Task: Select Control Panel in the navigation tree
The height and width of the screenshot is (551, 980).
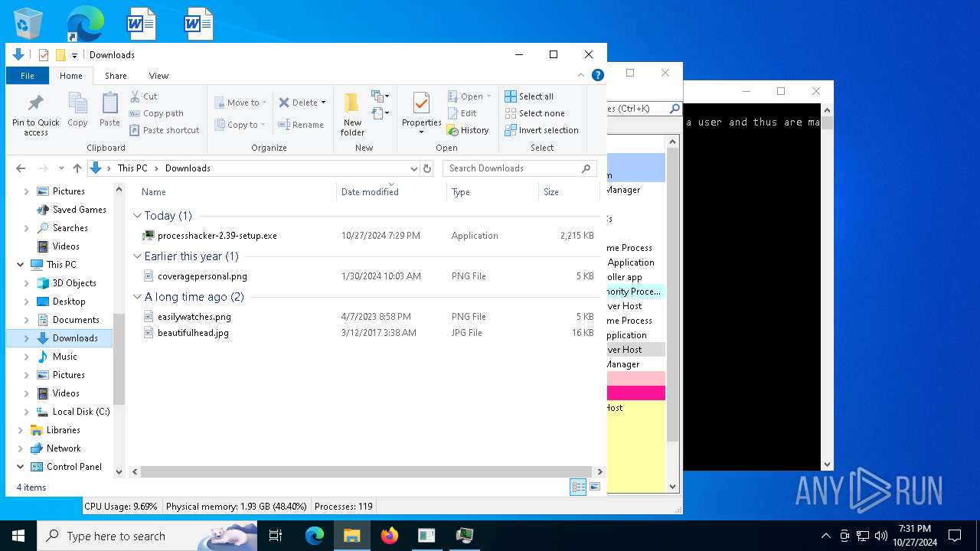Action: click(x=73, y=467)
